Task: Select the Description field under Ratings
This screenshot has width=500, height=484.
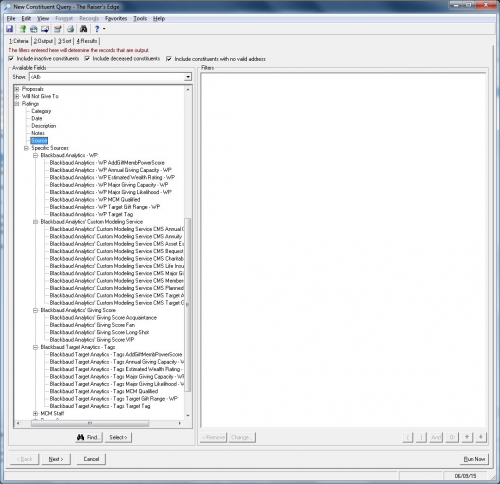Action: [x=44, y=126]
